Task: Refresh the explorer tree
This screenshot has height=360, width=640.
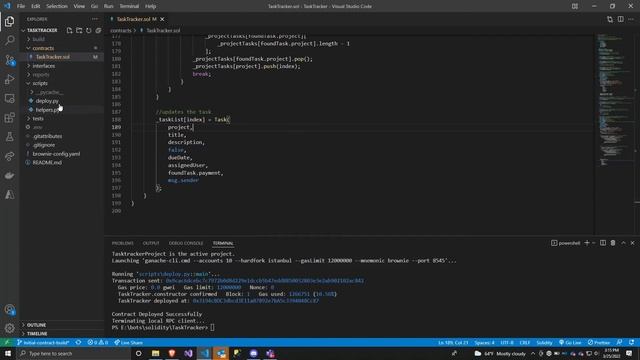Action: pos(89,30)
